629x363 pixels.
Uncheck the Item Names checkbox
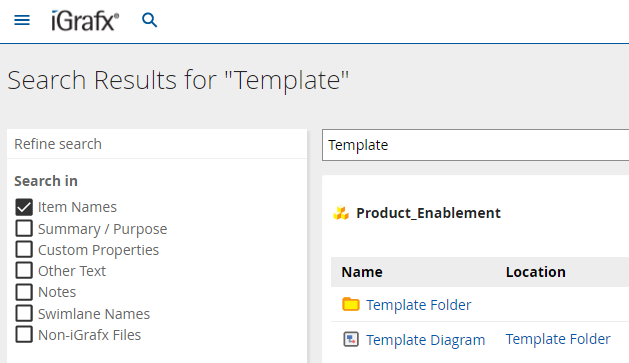[x=24, y=207]
